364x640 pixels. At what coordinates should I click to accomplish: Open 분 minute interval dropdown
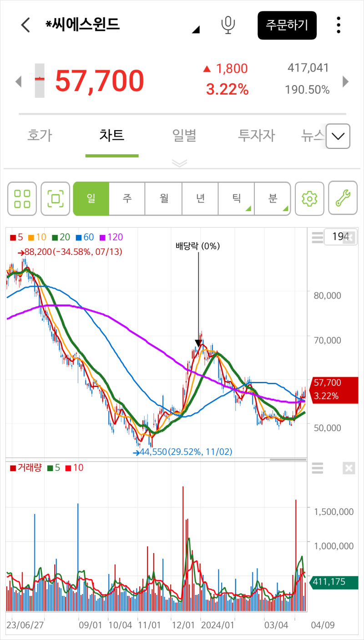(x=272, y=199)
